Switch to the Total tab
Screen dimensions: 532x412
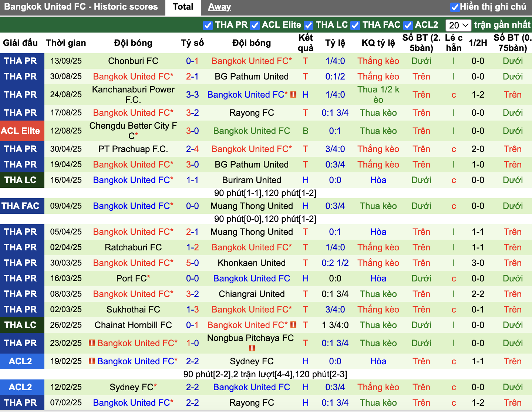click(x=183, y=7)
